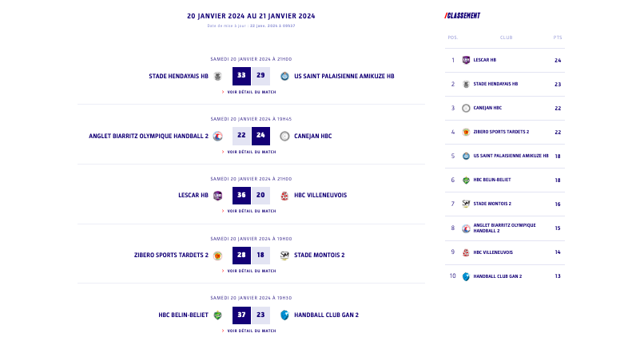Click Zibero Sports Tardets 2 logo in match

(x=217, y=256)
